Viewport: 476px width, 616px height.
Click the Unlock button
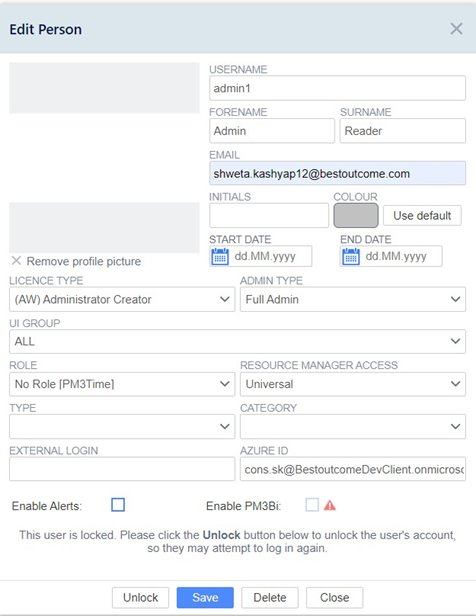coord(140,598)
